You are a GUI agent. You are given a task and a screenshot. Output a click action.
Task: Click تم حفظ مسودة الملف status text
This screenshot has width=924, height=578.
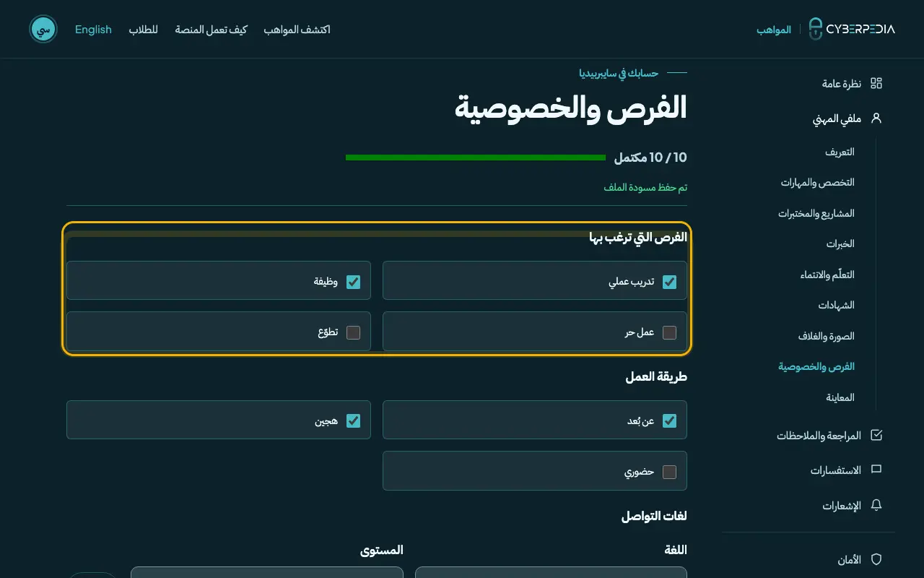click(x=645, y=188)
